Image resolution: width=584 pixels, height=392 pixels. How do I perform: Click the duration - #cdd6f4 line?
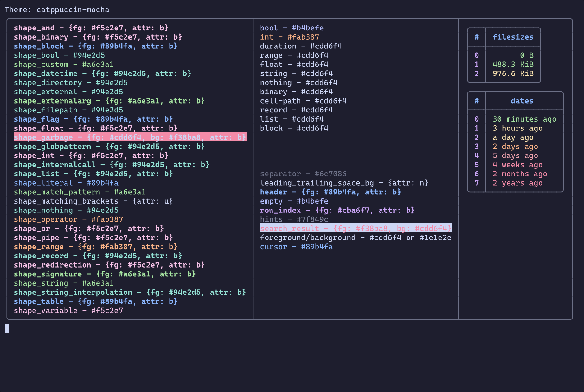click(x=301, y=46)
